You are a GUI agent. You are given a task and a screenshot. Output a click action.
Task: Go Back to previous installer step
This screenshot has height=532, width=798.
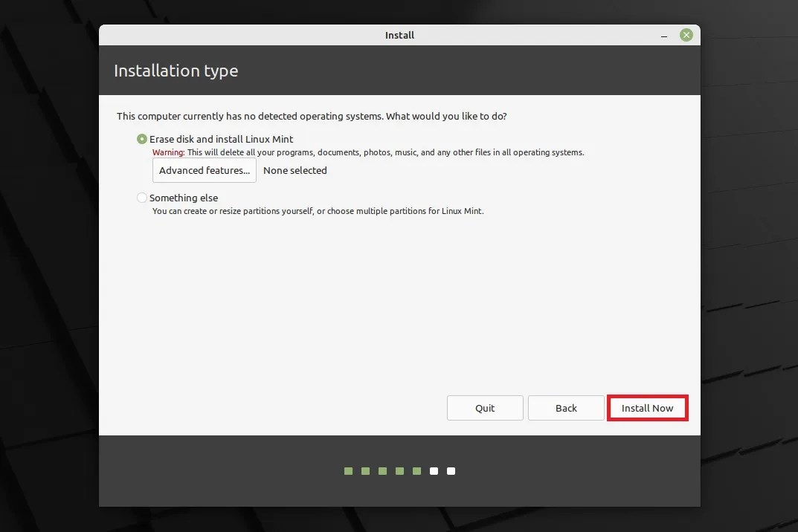pyautogui.click(x=566, y=408)
